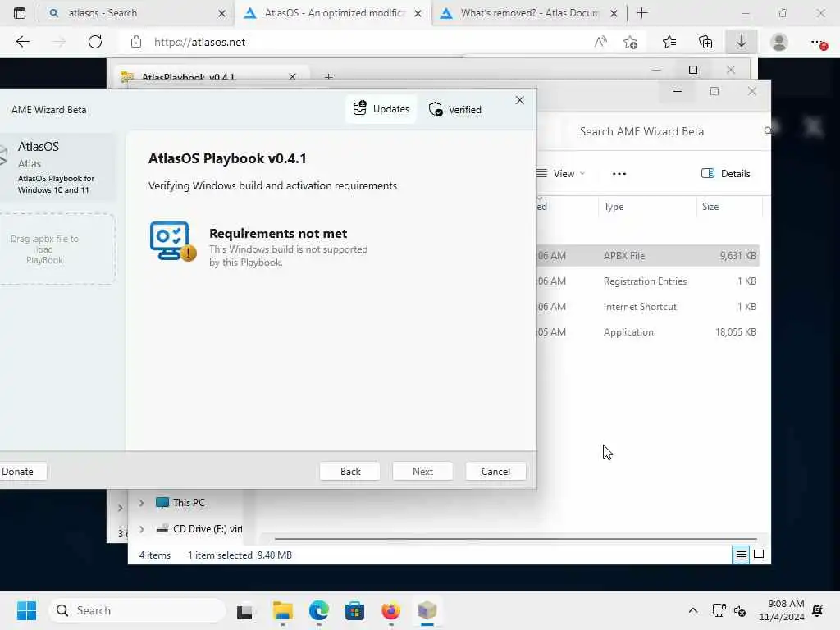Click the horizontal scrollbar in File Explorer
This screenshot has height=630, width=840.
[x=515, y=538]
